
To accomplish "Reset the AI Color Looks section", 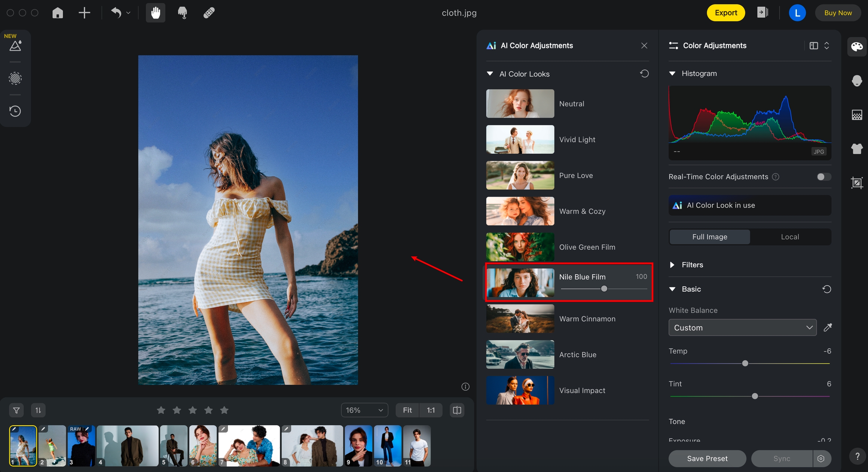I will (x=644, y=73).
